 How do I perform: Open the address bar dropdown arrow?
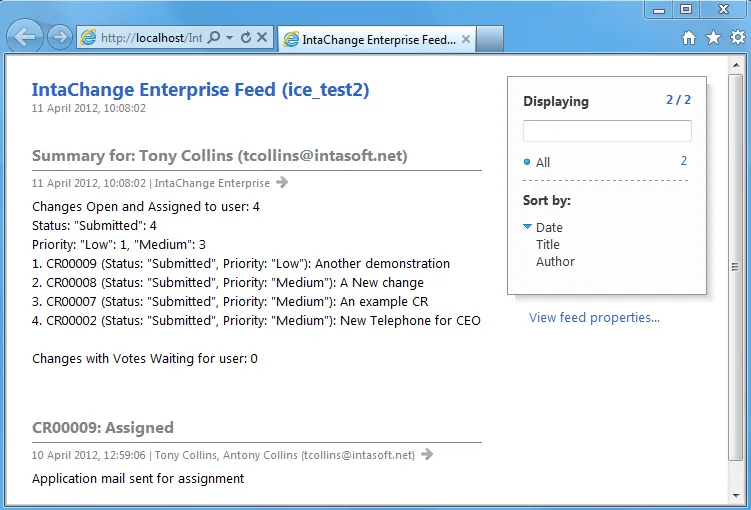(230, 37)
